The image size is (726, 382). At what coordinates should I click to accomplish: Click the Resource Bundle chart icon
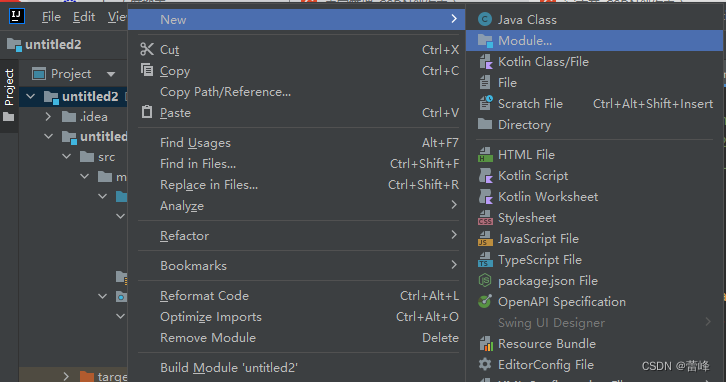tap(485, 344)
